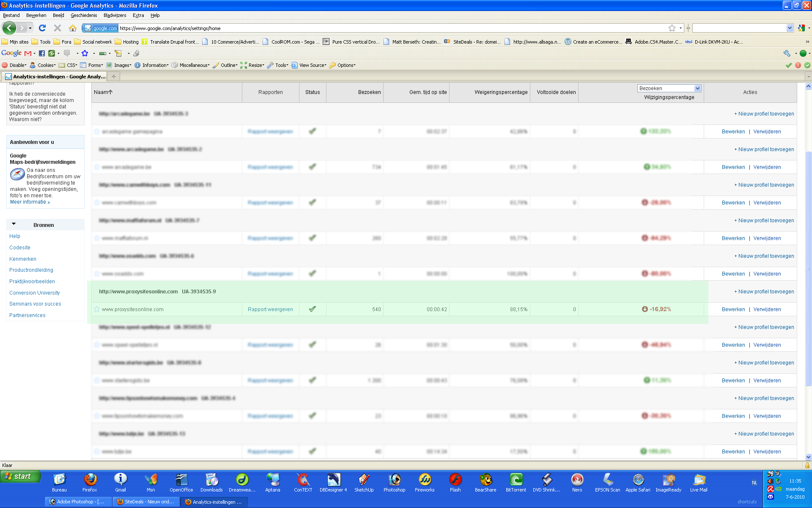Collapse the Bronnen section
This screenshot has height=508, width=812.
click(14, 224)
